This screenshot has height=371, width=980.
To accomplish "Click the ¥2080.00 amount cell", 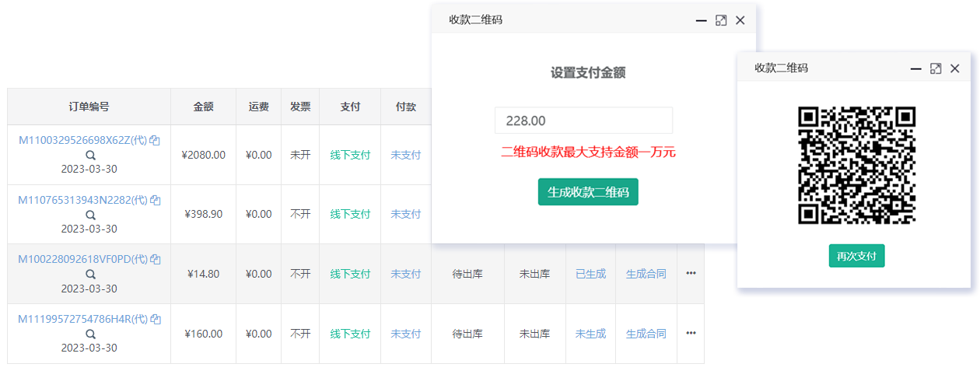I will 203,155.
